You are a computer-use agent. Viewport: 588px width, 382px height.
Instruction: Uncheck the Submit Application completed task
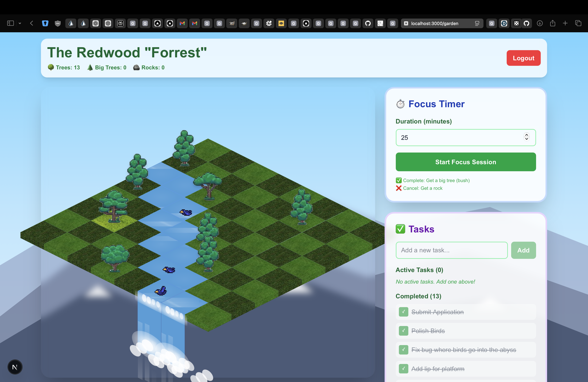(404, 312)
